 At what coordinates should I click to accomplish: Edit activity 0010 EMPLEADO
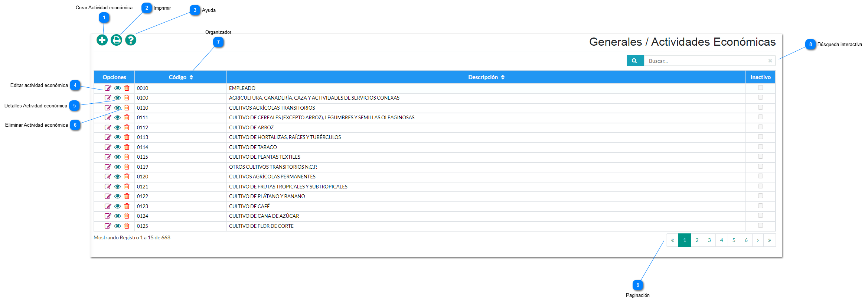[108, 88]
